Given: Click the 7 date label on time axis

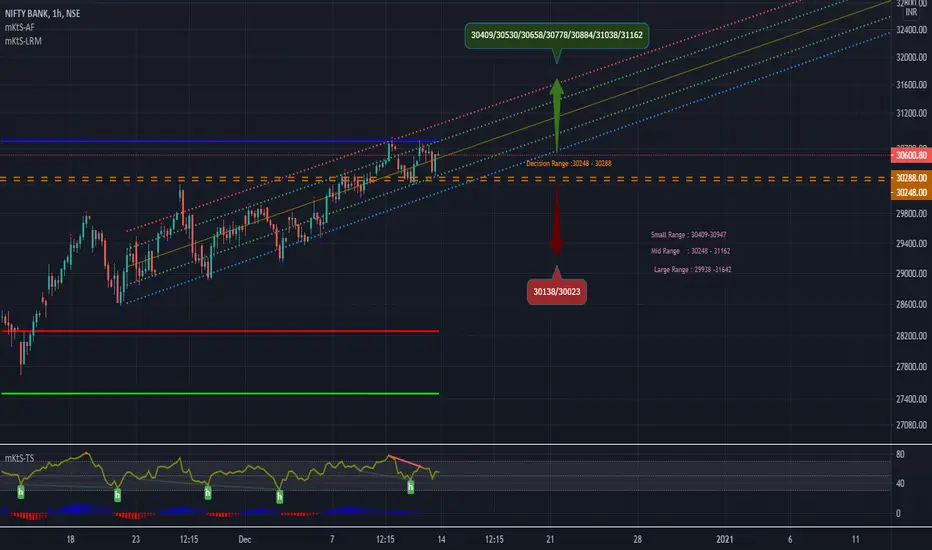Looking at the screenshot, I should click(x=332, y=539).
